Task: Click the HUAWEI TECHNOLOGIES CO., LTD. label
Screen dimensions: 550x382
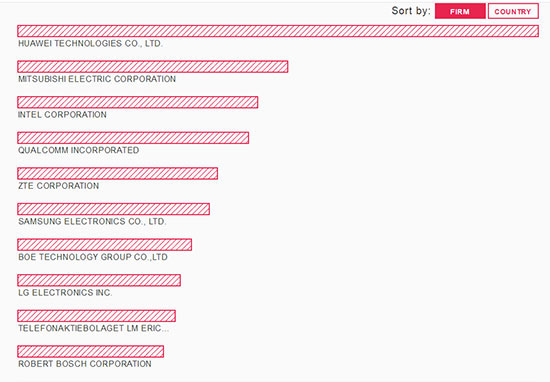Action: click(x=90, y=43)
